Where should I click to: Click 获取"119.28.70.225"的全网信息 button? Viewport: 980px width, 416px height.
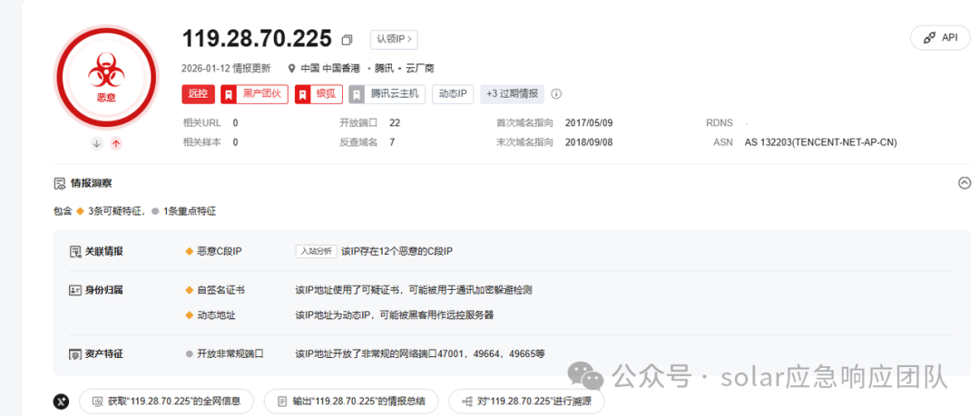pyautogui.click(x=166, y=401)
